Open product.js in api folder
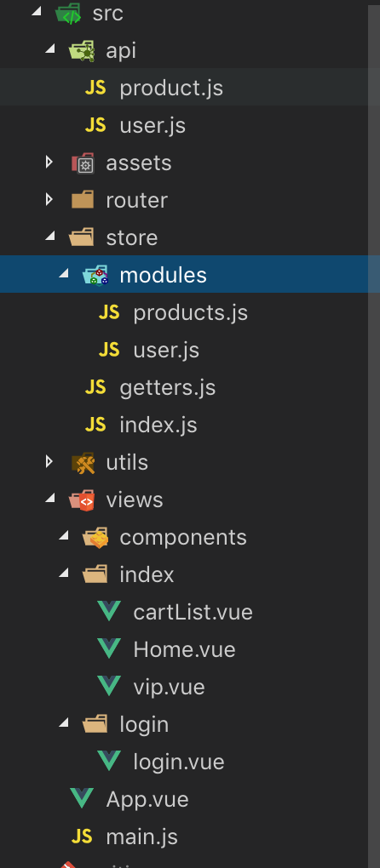This screenshot has height=868, width=380. 171,88
